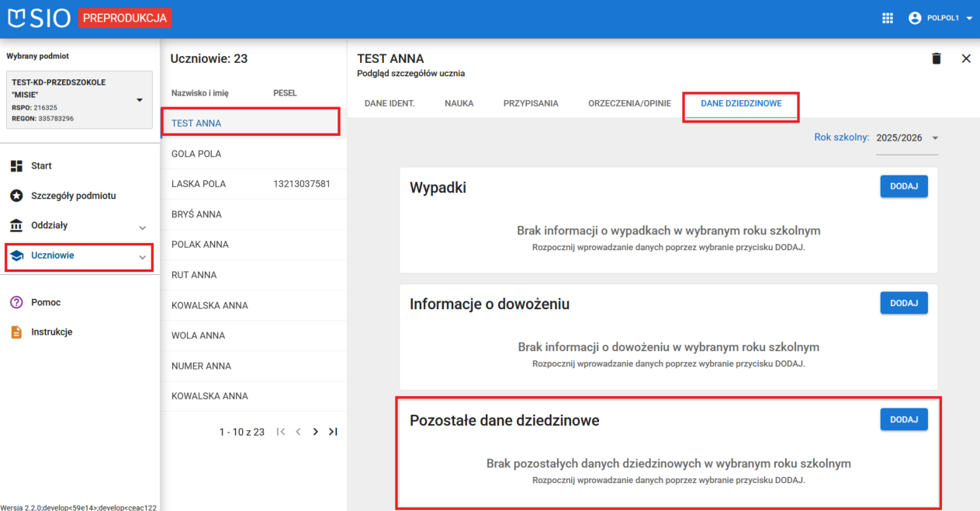The width and height of the screenshot is (980, 511).
Task: Jump to last page of students
Action: [x=333, y=431]
